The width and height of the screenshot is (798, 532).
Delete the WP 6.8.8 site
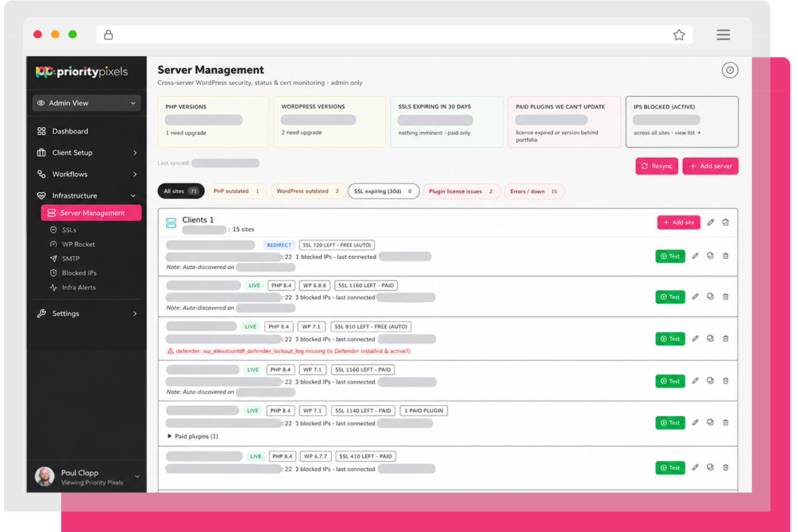[x=726, y=297]
